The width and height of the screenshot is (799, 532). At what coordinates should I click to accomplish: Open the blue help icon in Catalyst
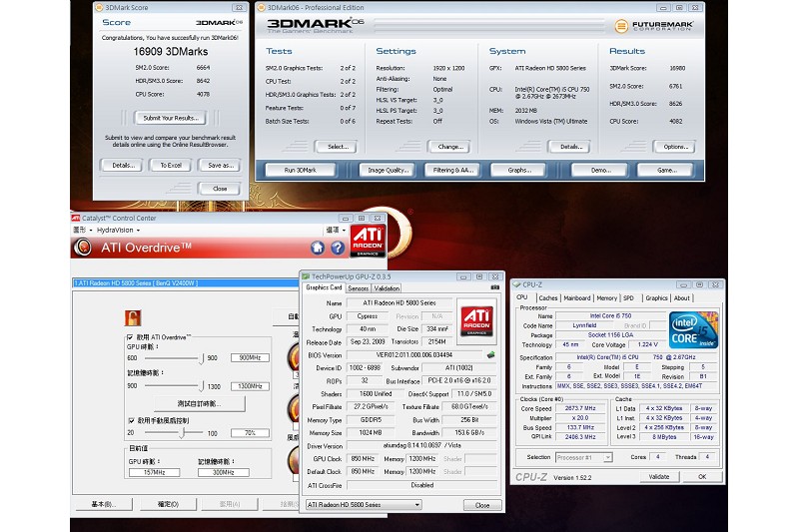338,248
